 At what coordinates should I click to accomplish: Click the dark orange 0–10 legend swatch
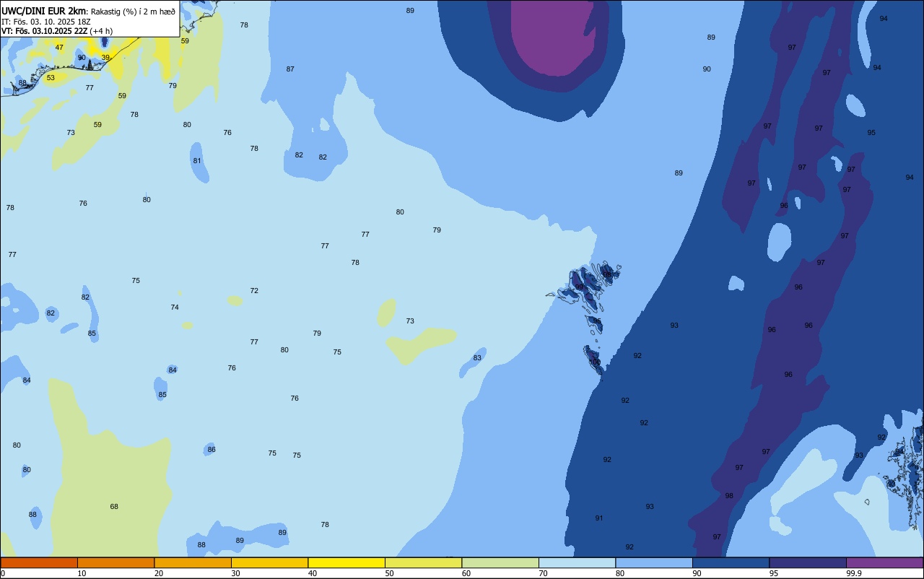coord(39,562)
